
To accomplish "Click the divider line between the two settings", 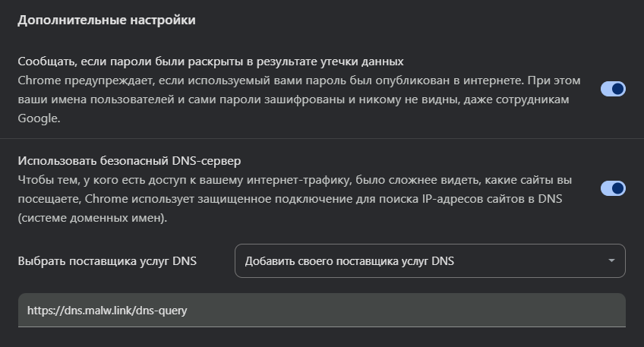I will click(322, 139).
